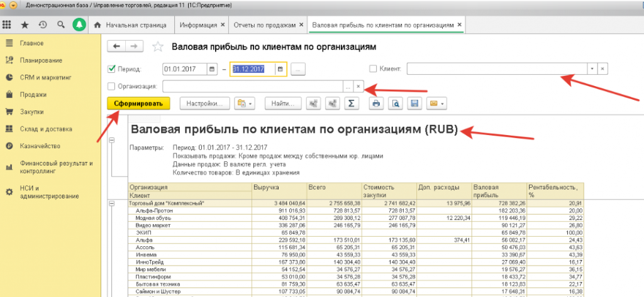Collapse the Торговый дом "Комплексный" group

113,203
